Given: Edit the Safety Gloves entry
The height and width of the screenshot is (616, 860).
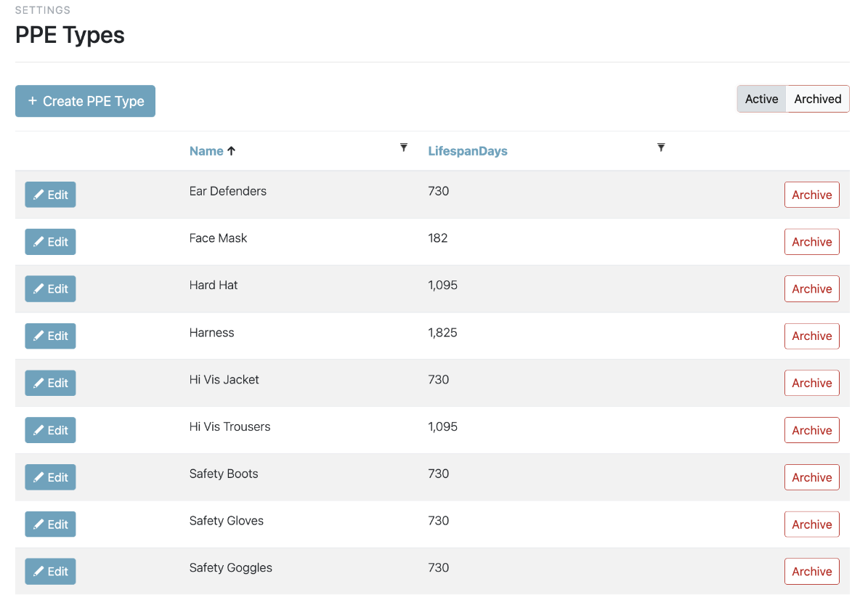Looking at the screenshot, I should (x=50, y=524).
